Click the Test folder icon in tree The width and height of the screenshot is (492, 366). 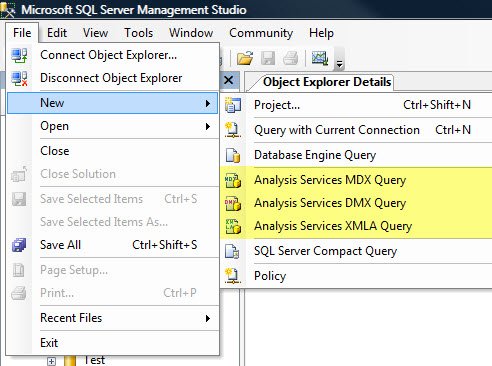click(x=69, y=361)
